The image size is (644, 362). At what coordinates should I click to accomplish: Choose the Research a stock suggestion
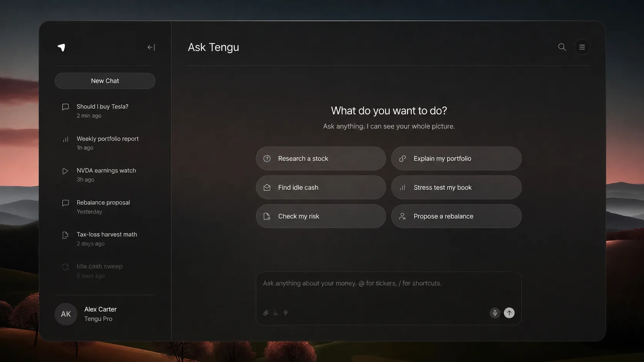[321, 158]
